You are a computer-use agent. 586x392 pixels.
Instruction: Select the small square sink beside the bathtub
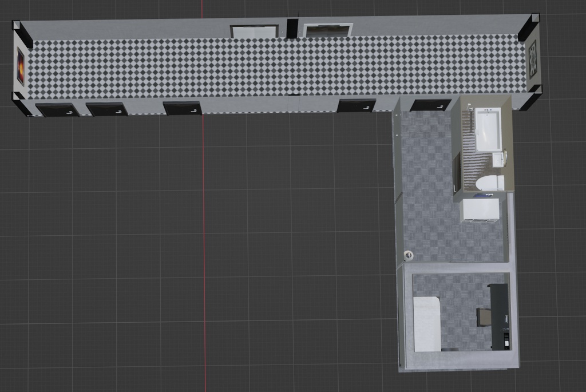498,160
